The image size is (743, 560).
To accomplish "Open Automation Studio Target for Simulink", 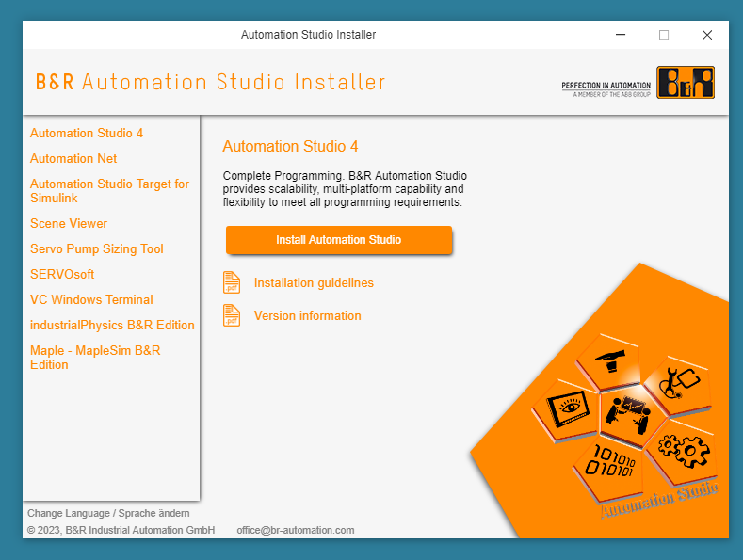I will (109, 191).
